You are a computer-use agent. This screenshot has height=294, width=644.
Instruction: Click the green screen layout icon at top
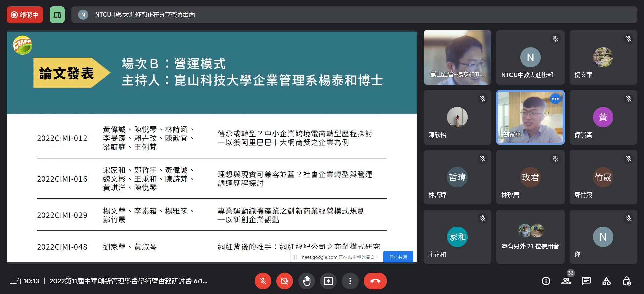tap(57, 15)
